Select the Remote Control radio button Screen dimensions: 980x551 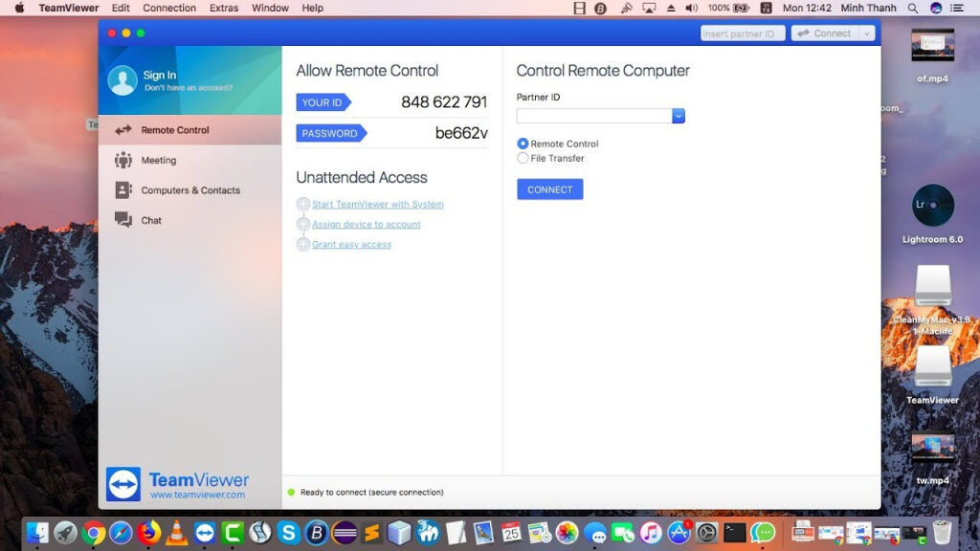523,143
